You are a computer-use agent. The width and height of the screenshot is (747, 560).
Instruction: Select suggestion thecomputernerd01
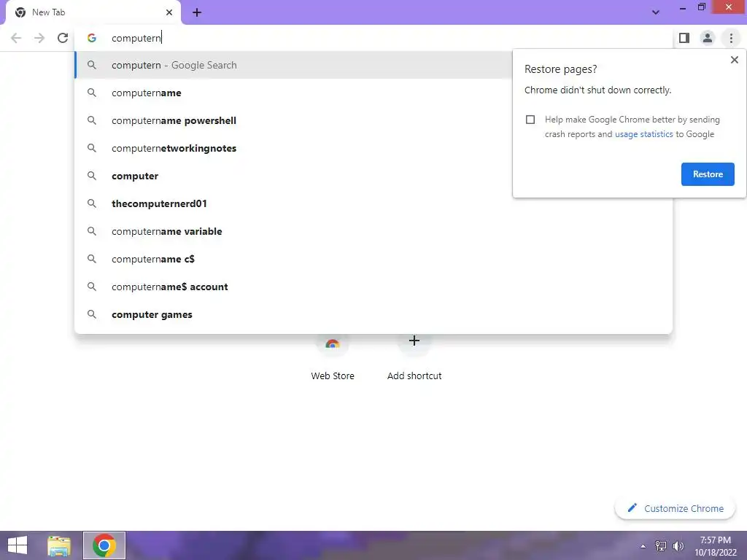373,204
